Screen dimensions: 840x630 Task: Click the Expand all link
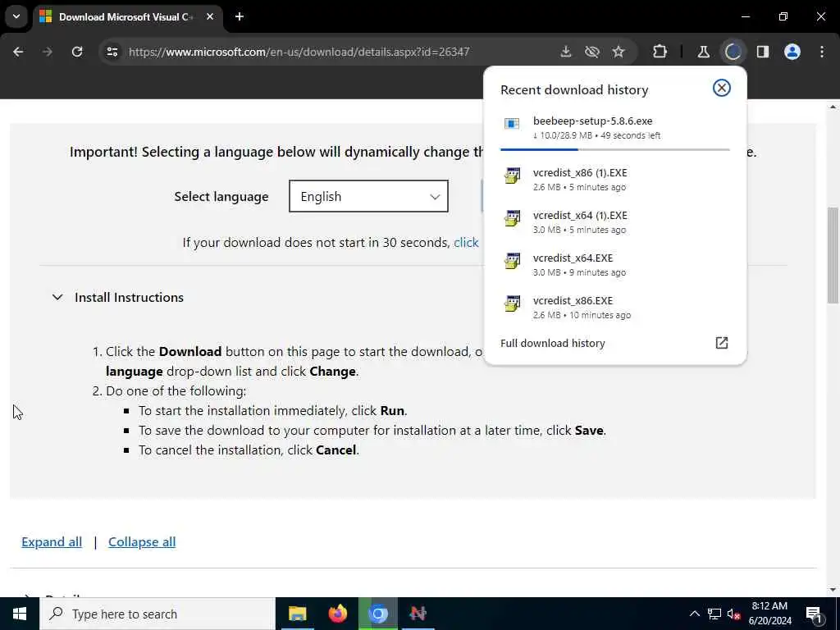pyautogui.click(x=52, y=541)
